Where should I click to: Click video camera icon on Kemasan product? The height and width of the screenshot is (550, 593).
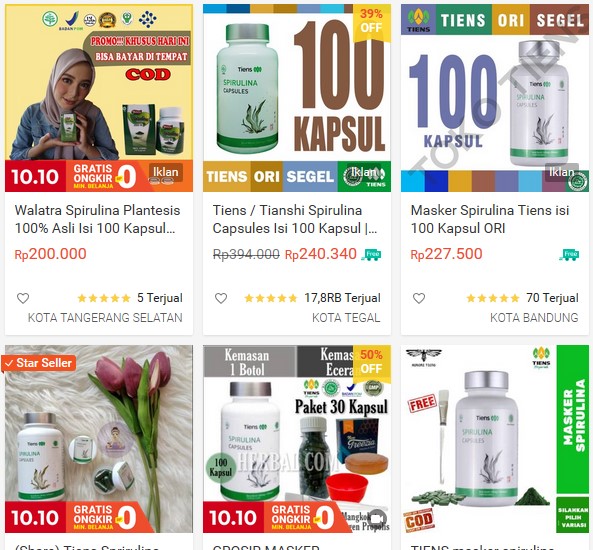tap(377, 519)
